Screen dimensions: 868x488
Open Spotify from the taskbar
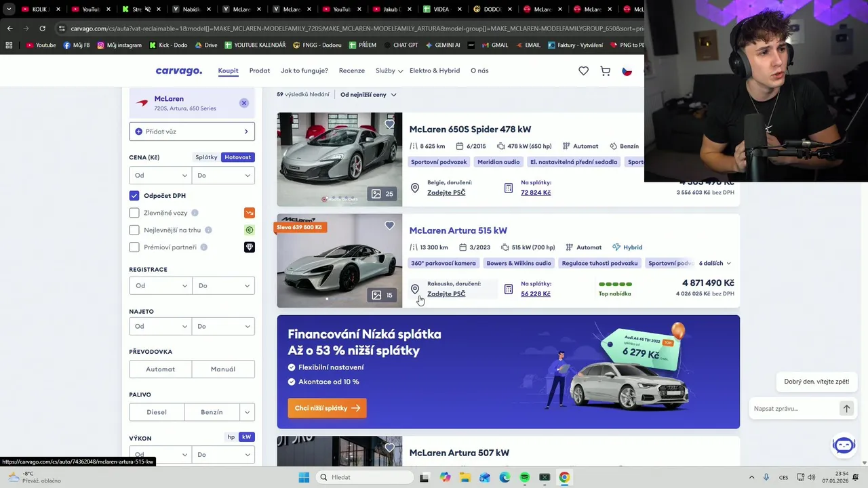pos(525,477)
